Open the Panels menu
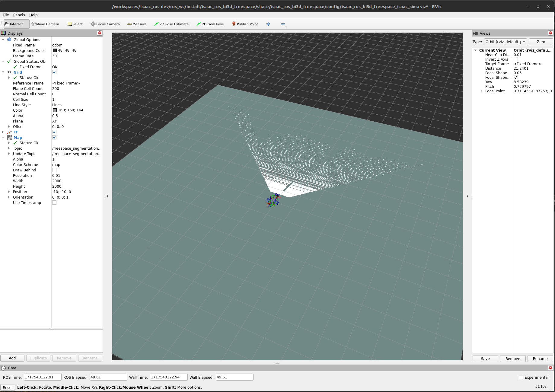This screenshot has height=392, width=555. (19, 15)
